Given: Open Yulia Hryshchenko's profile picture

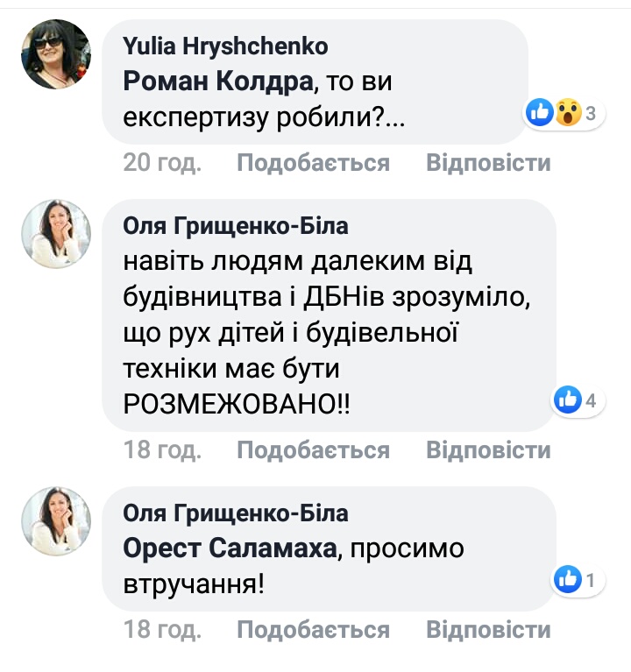Looking at the screenshot, I should [56, 54].
